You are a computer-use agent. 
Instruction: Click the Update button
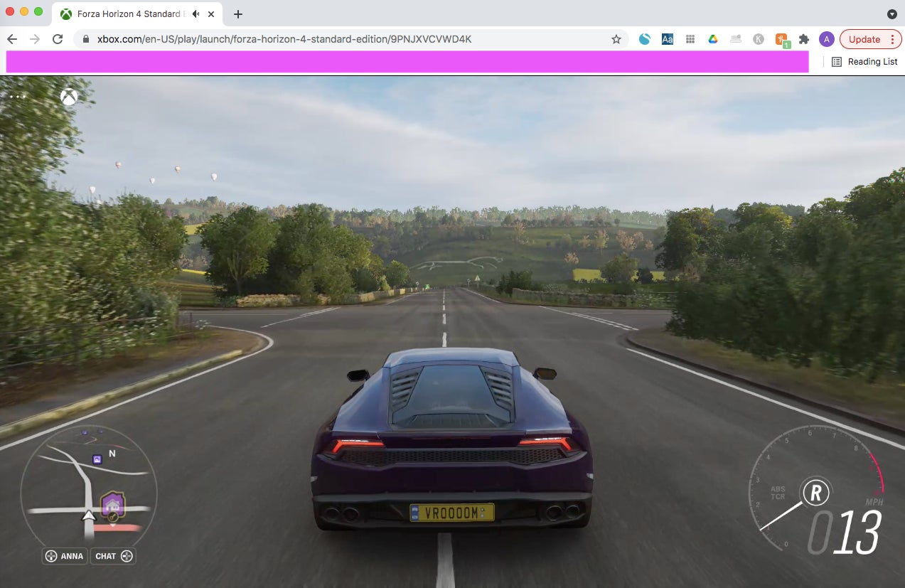[865, 39]
